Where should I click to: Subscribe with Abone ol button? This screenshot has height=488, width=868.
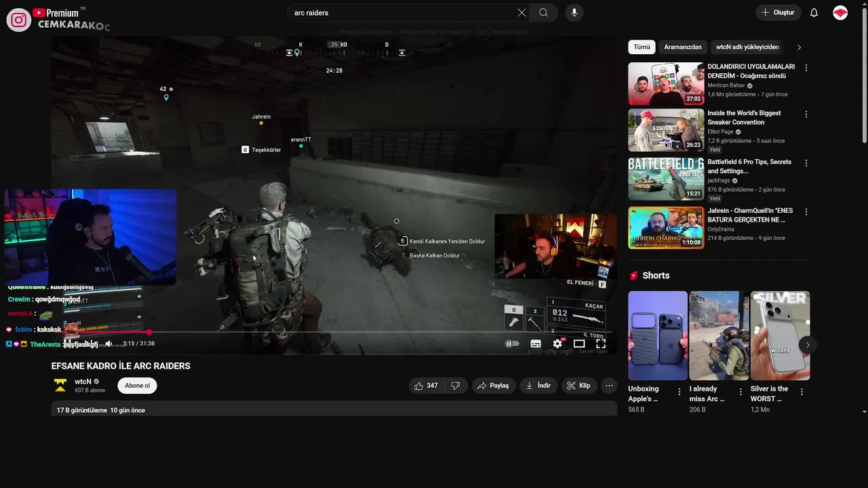tap(137, 386)
